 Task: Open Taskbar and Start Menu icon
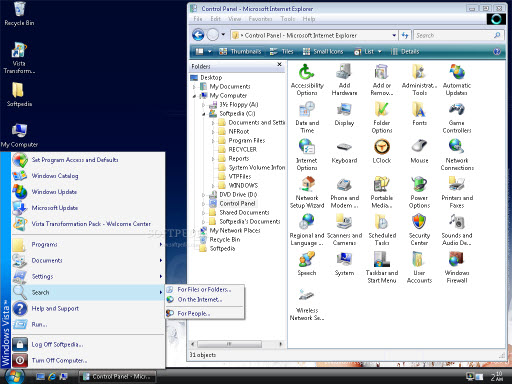pyautogui.click(x=382, y=267)
